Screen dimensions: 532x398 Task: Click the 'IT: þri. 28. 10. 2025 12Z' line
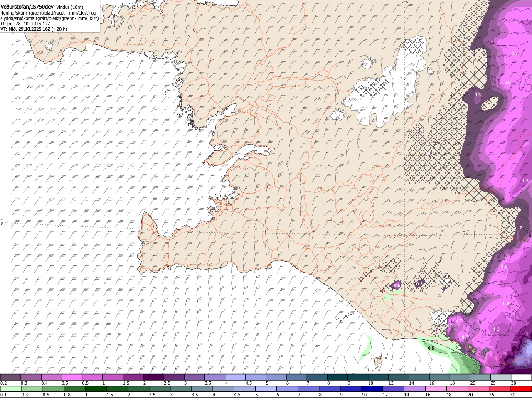[x=25, y=24]
